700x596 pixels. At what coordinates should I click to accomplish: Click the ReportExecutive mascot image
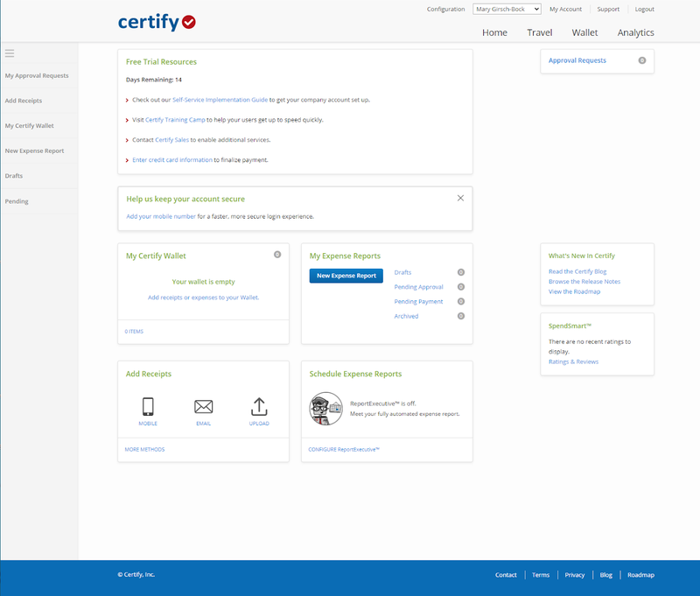[325, 409]
